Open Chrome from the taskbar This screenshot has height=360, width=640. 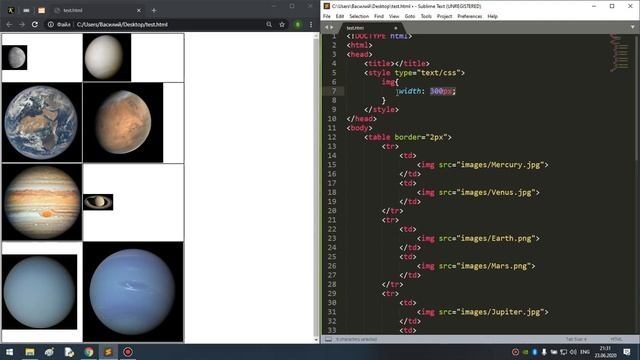tap(89, 352)
